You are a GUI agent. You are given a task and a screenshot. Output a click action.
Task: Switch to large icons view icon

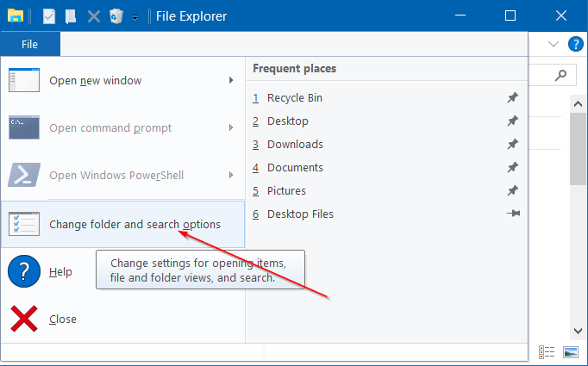point(571,352)
